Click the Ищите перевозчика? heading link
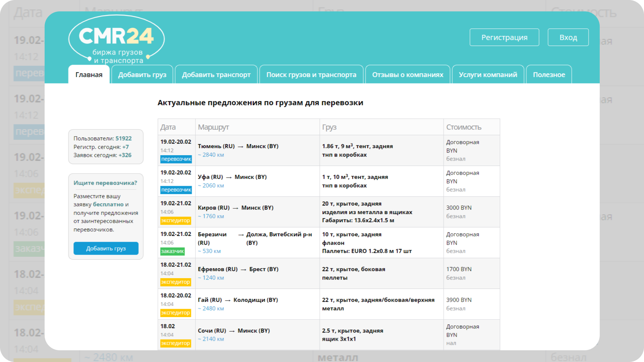This screenshot has height=362, width=644. pos(105,183)
